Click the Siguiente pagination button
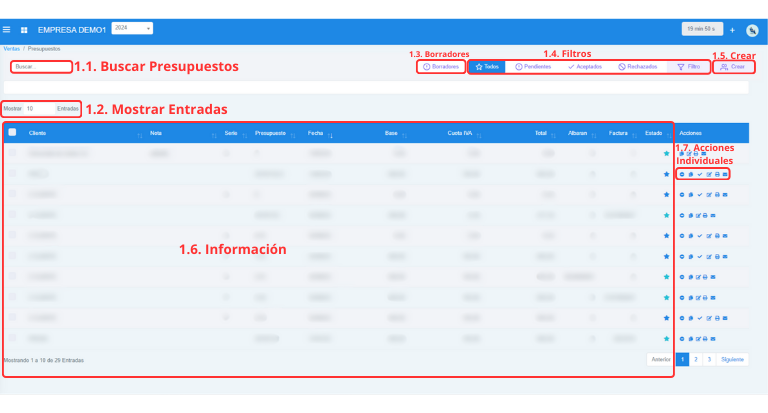 [732, 360]
